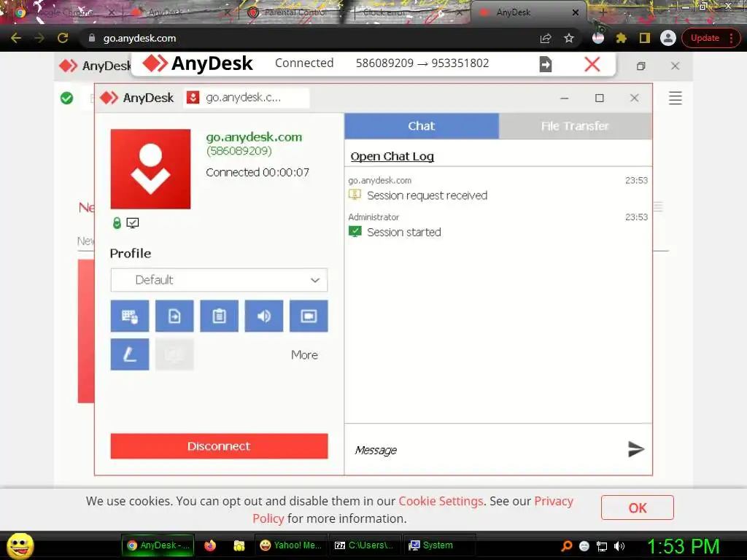The height and width of the screenshot is (560, 747).
Task: Open the AnyDesk Chrome taskbar item
Action: (158, 545)
